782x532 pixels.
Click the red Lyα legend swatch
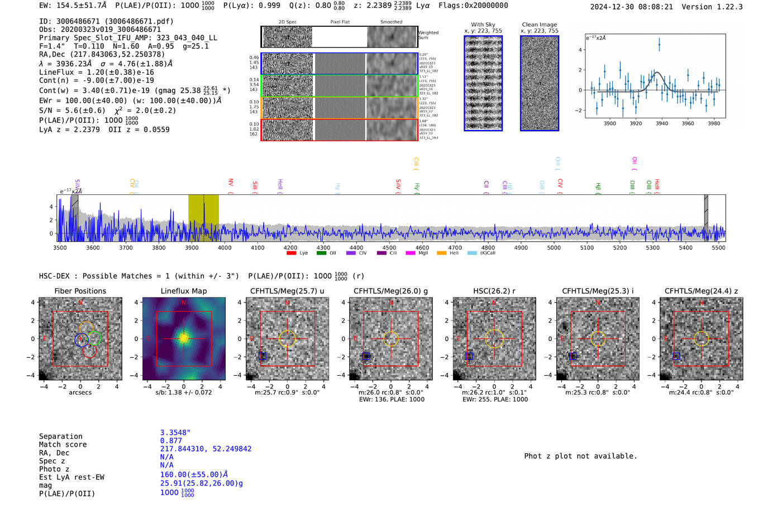pyautogui.click(x=291, y=253)
